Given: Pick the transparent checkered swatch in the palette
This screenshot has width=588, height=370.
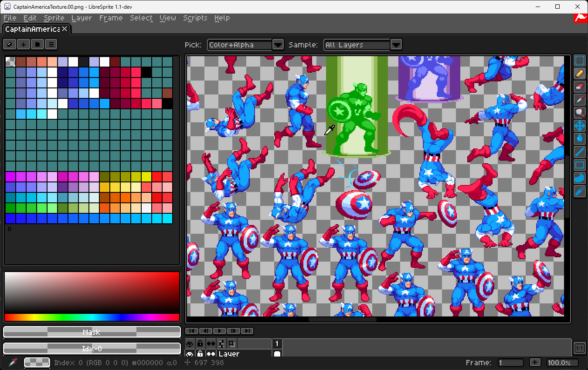Looking at the screenshot, I should click(10, 61).
